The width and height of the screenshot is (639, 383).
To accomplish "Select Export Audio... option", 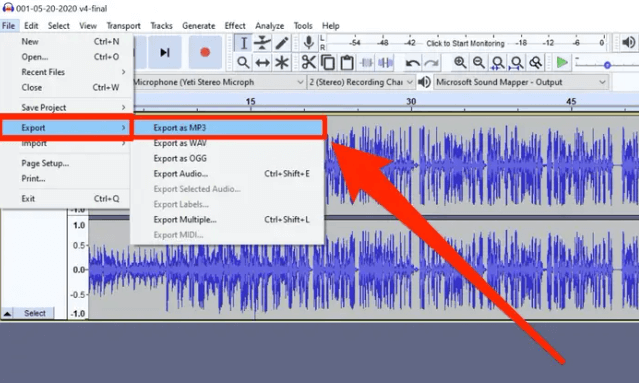I will tap(228, 174).
